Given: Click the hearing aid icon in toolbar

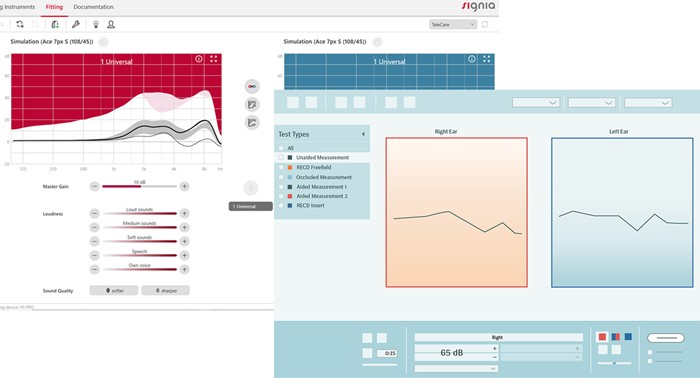Looking at the screenshot, I should pos(55,25).
